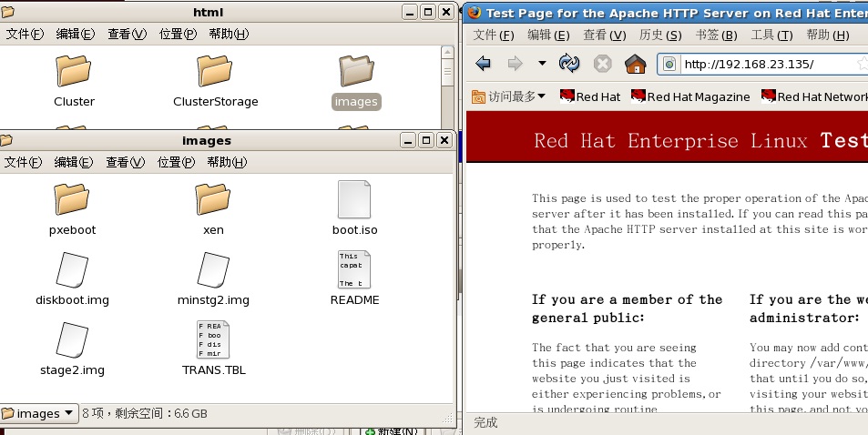Open the images location dropdown in status bar
Screen dimensions: 868x435
pyautogui.click(x=39, y=413)
